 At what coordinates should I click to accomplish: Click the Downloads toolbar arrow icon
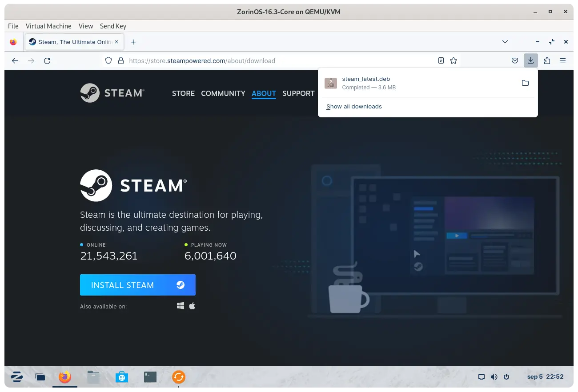coord(531,60)
